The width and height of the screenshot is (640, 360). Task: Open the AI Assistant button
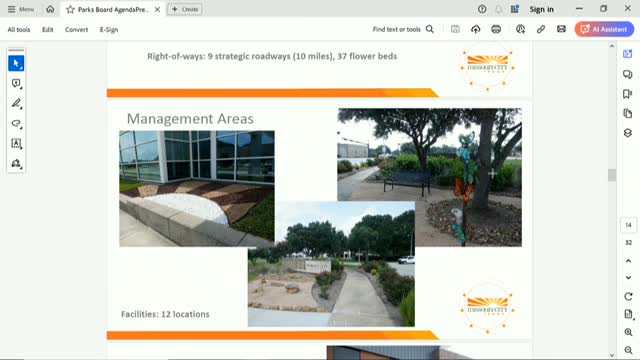click(604, 29)
